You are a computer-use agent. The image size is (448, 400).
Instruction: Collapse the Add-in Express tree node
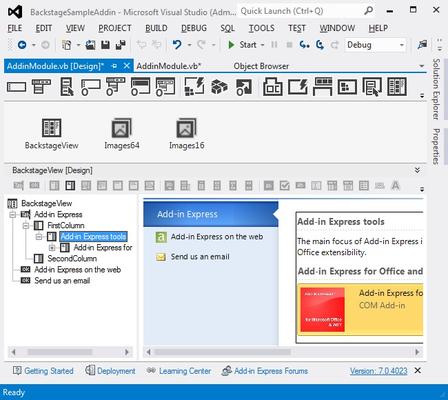pos(13,214)
